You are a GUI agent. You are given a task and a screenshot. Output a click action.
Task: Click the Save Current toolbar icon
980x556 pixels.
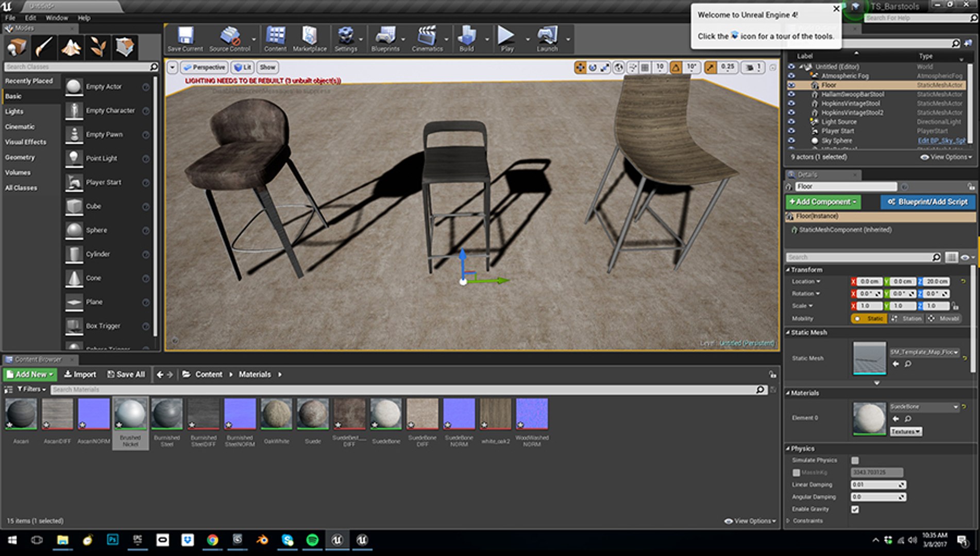tap(185, 39)
